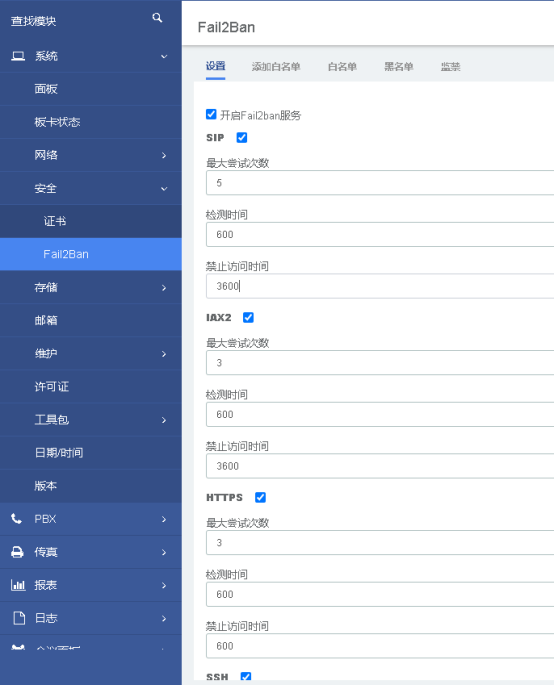Click the SIP 禁止访问时间 field
Screen dimensions: 554x686
pyautogui.click(x=380, y=286)
